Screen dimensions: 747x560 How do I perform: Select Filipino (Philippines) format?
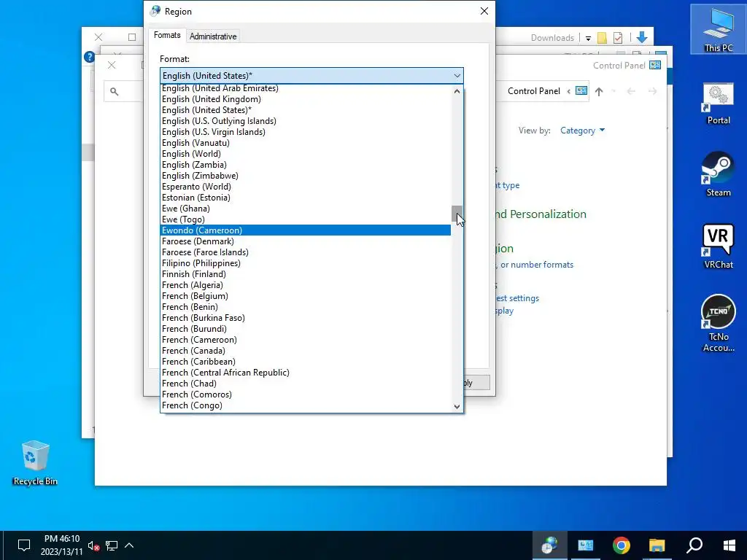(x=306, y=263)
